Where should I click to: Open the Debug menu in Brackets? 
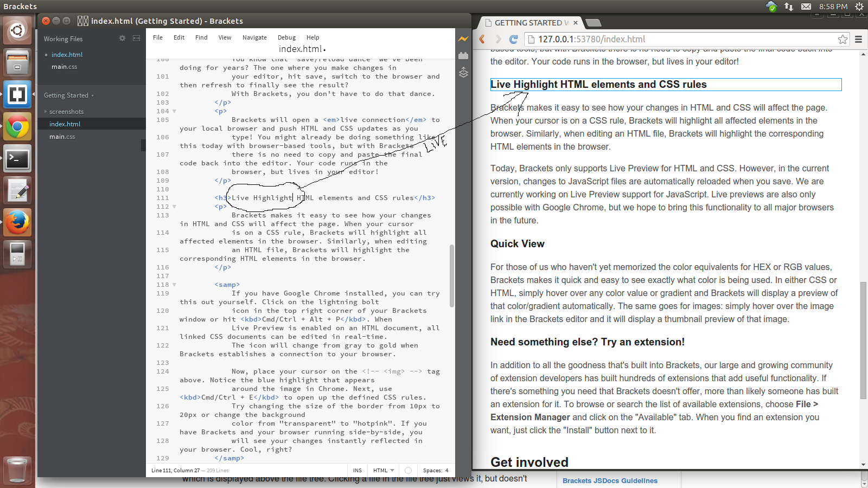coord(286,37)
